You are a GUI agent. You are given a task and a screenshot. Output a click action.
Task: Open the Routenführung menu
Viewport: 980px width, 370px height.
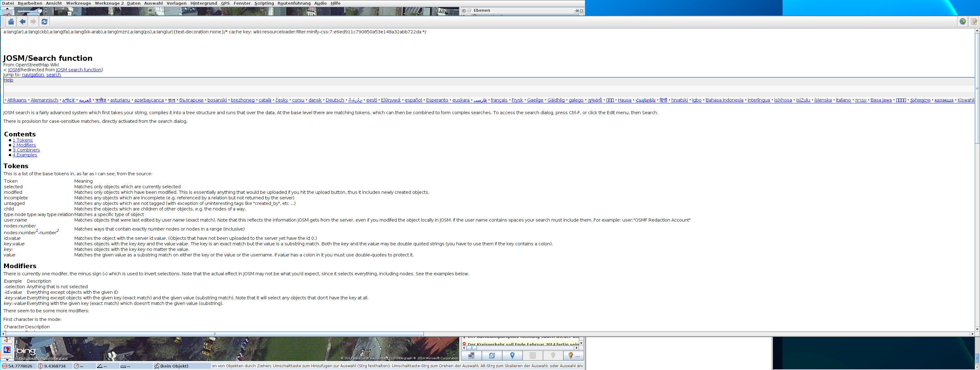tap(294, 3)
